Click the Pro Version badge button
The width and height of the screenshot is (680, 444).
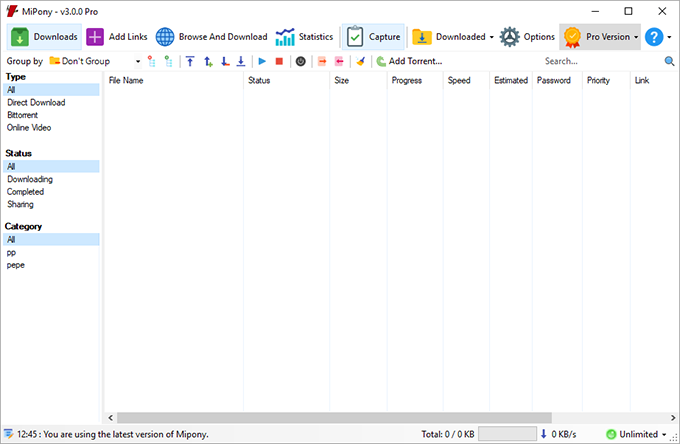(596, 37)
